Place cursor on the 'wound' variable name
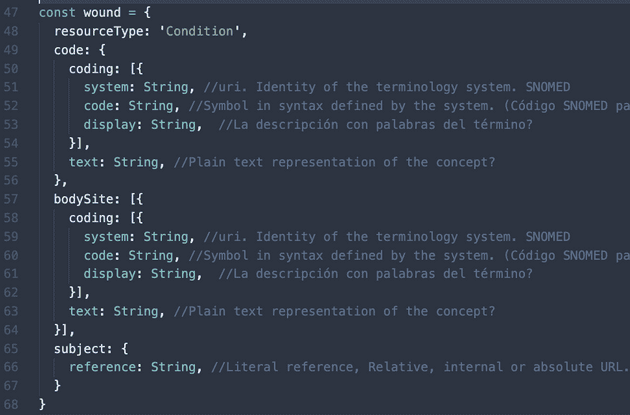 click(102, 12)
